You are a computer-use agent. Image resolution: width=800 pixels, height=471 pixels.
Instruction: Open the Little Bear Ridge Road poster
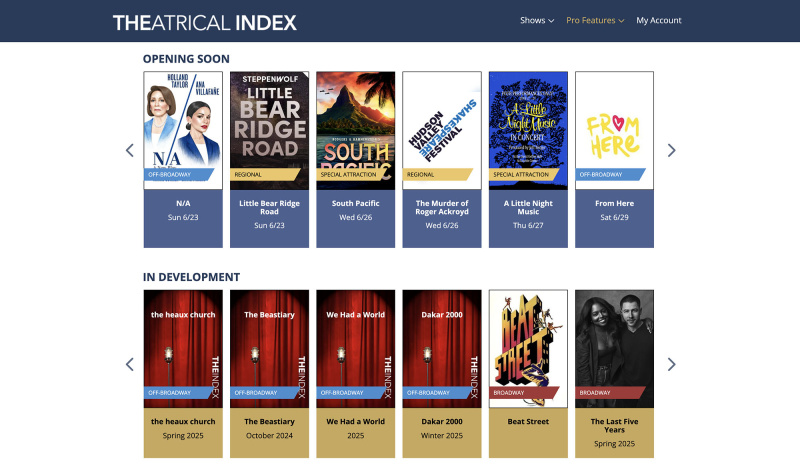point(269,131)
